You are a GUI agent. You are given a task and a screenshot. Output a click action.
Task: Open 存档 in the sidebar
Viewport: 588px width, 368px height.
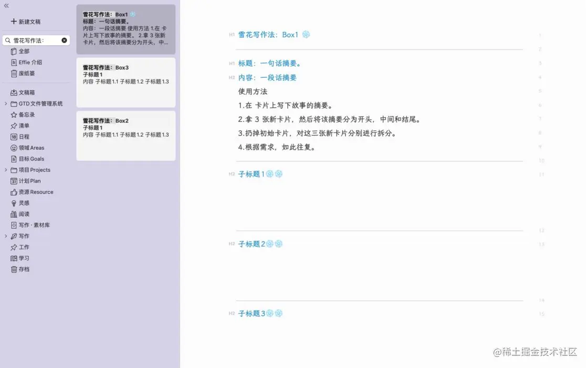coord(24,269)
